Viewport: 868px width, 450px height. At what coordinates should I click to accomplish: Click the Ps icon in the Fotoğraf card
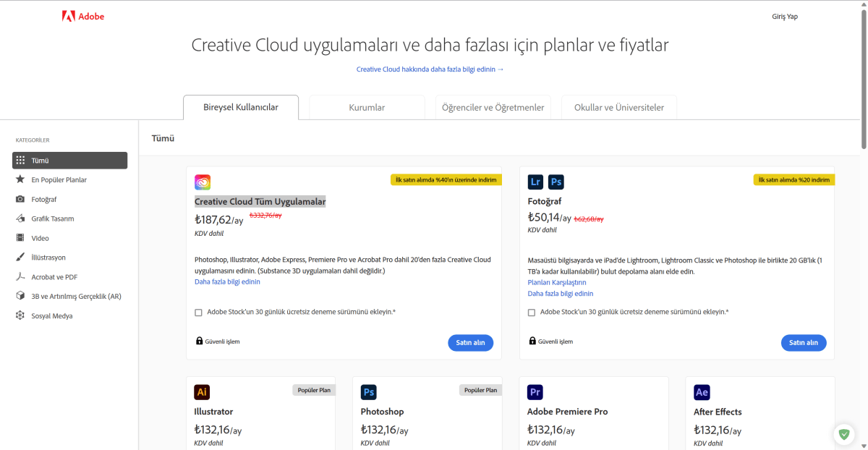(x=556, y=182)
